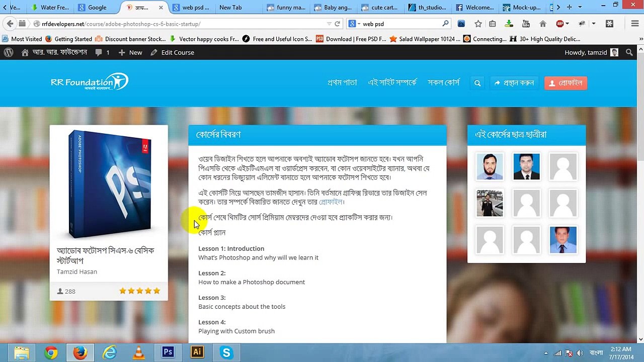
Task: Click the WordPress logo in admin bar
Action: coord(9,52)
